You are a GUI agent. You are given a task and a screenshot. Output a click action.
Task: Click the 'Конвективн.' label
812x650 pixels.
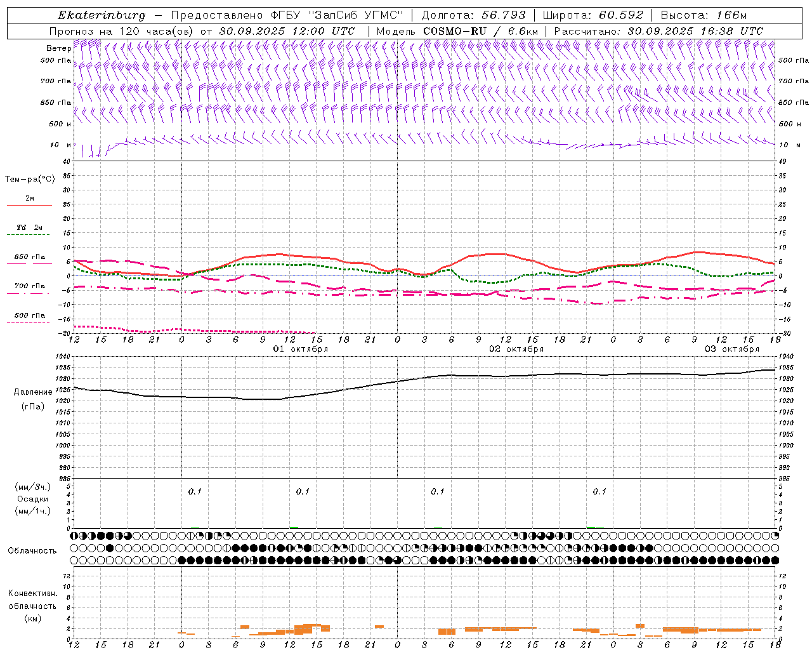point(32,594)
